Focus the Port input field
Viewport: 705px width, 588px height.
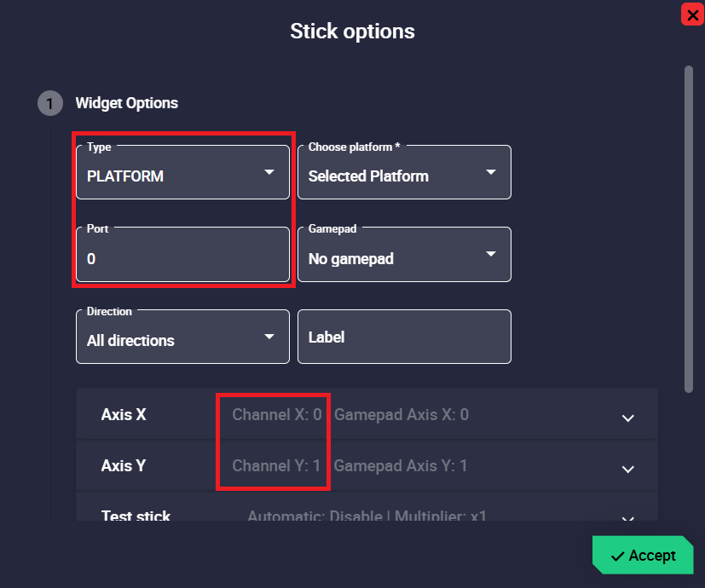point(182,257)
